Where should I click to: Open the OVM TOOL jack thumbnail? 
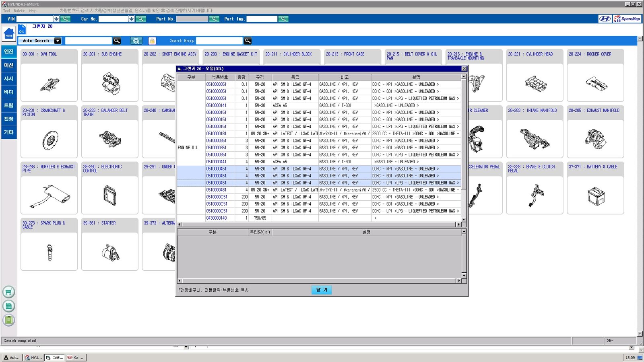point(49,82)
